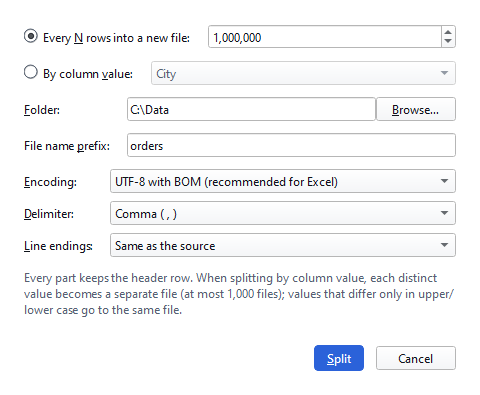Click the 'File name prefix:' label

67,146
